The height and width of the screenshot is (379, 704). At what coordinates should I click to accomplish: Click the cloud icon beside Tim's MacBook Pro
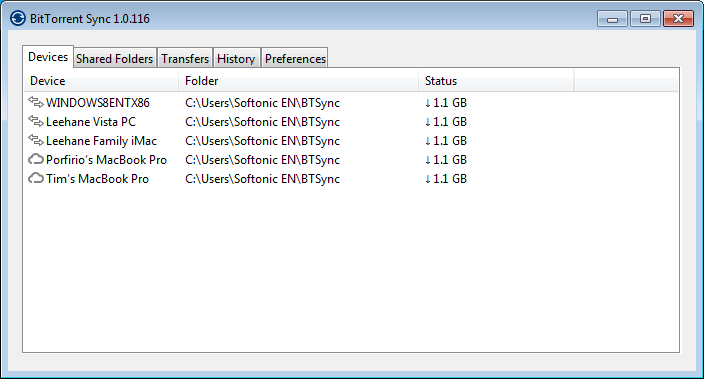pyautogui.click(x=36, y=178)
